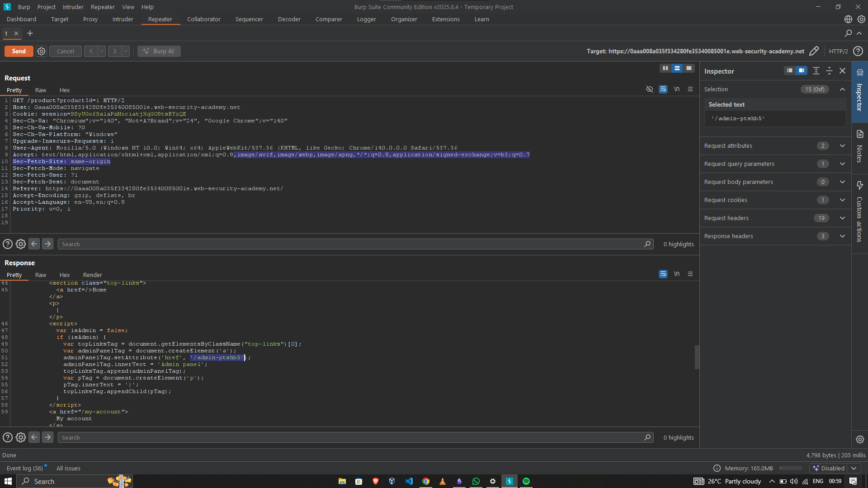Open Request search help icon
Image resolution: width=868 pixels, height=488 pixels.
click(x=8, y=244)
